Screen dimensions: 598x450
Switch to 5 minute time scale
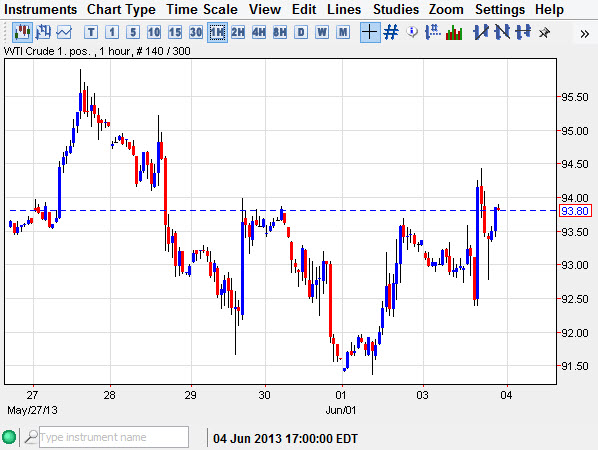click(133, 32)
